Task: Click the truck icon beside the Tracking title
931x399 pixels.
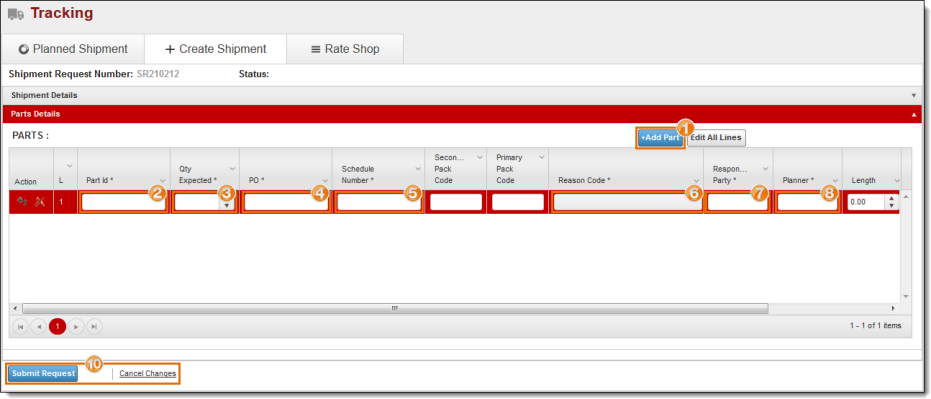Action: (16, 14)
